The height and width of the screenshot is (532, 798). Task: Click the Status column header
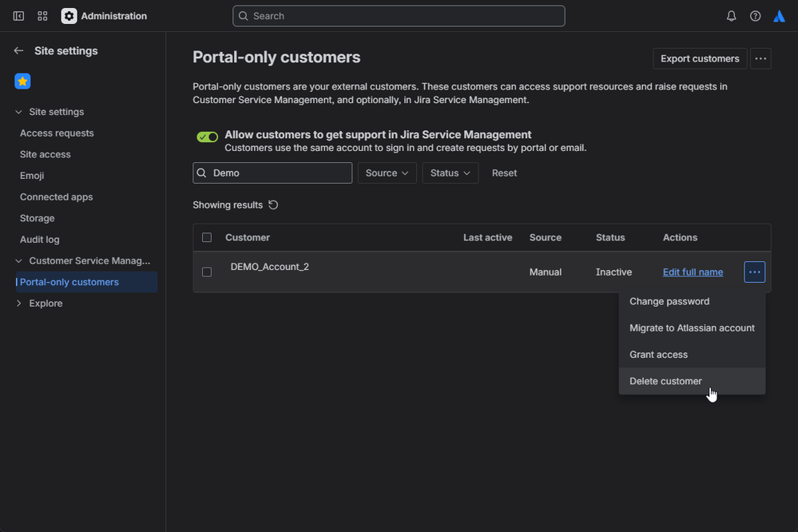[x=610, y=238]
